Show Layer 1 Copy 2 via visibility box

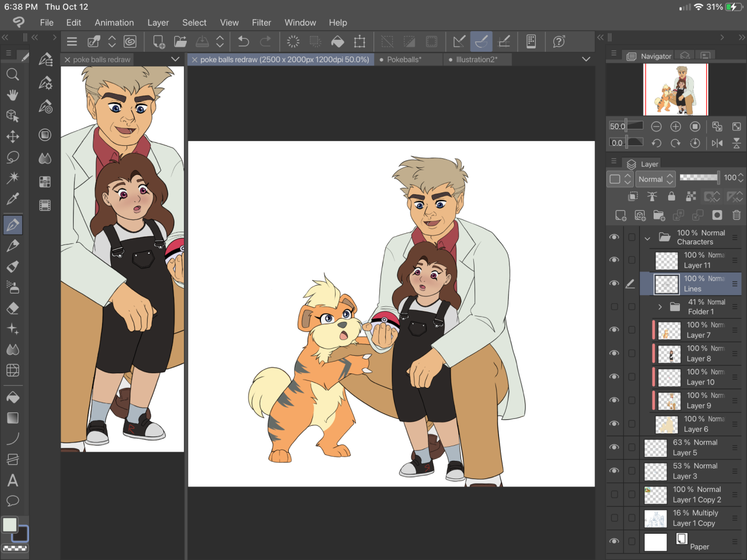click(x=614, y=494)
